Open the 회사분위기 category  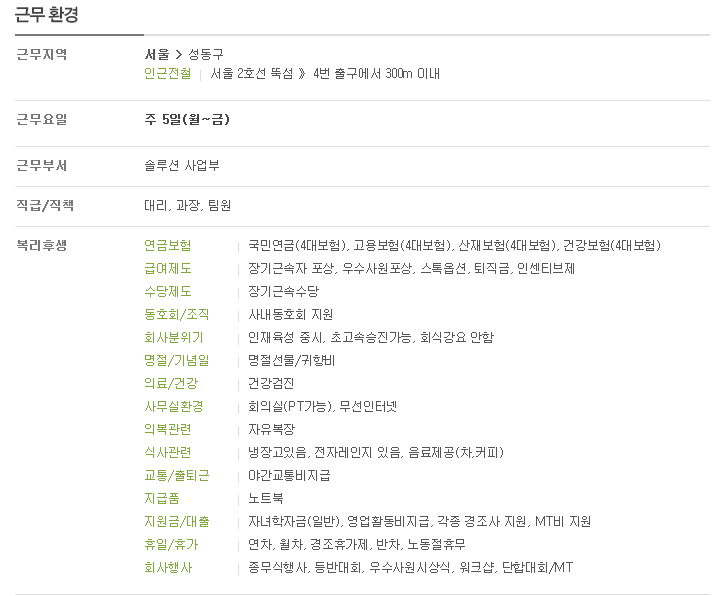[x=174, y=338]
